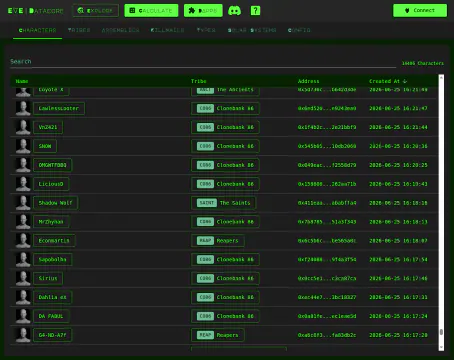Screen dimensions: 454x360
Task: Click the table scrollbar thumb
Action: [441, 332]
